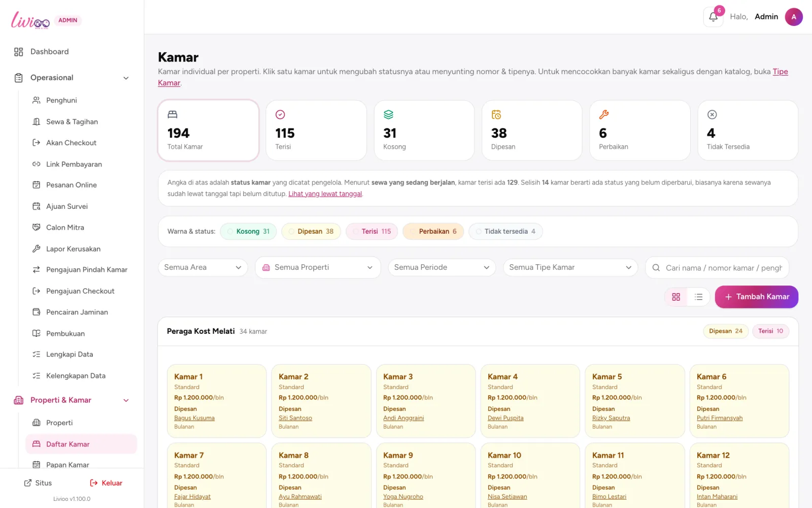Screen dimensions: 812x508
Task: Click the Admin avatar circle
Action: (x=794, y=17)
